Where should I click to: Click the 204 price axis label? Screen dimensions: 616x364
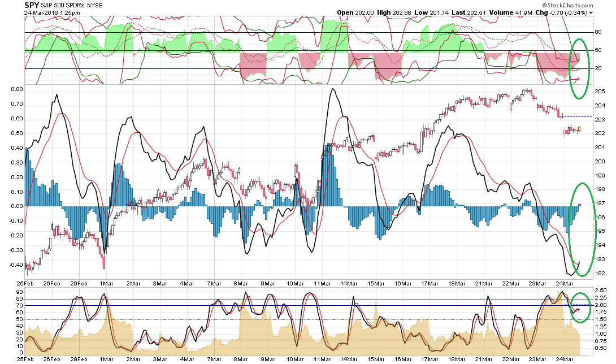[x=600, y=105]
